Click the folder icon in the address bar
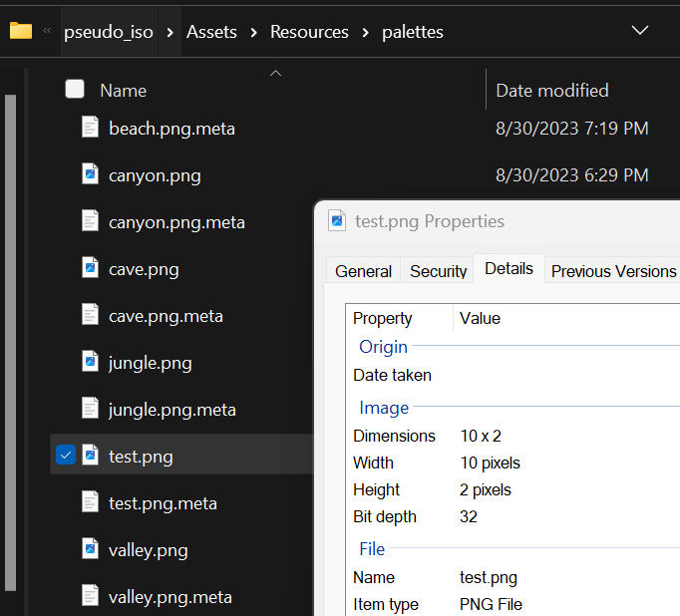 tap(21, 31)
